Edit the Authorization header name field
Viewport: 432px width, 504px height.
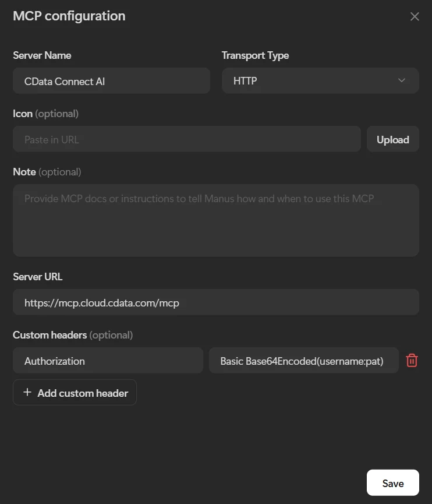[108, 361]
